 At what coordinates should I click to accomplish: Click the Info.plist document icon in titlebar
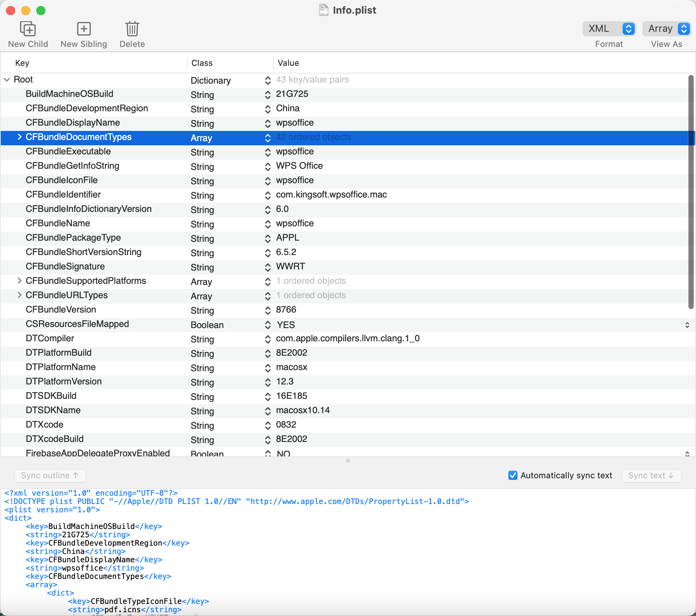coord(324,10)
